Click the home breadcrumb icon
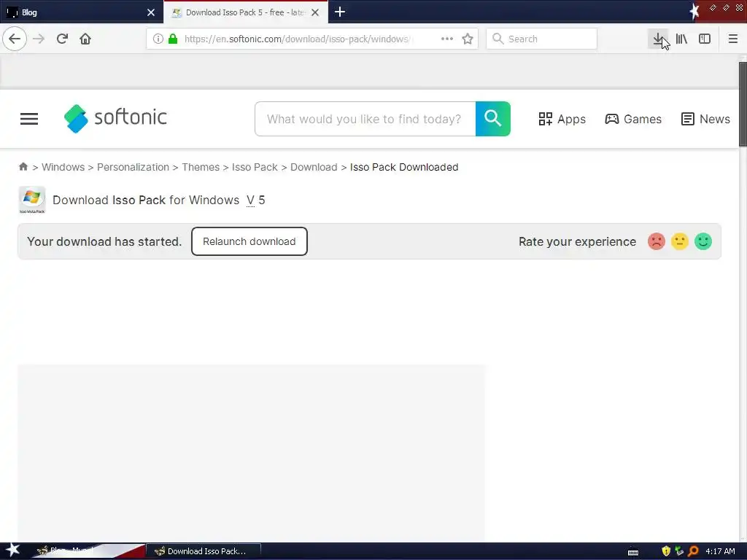The image size is (747, 560). 23,167
